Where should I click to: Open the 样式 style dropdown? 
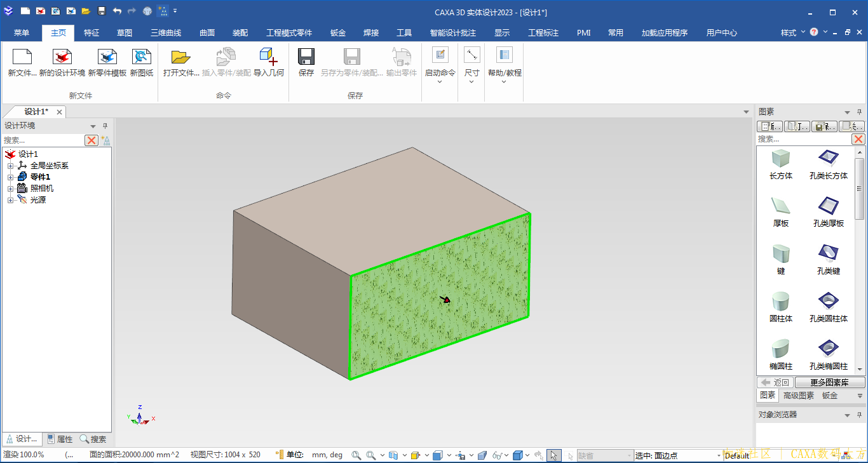click(793, 32)
